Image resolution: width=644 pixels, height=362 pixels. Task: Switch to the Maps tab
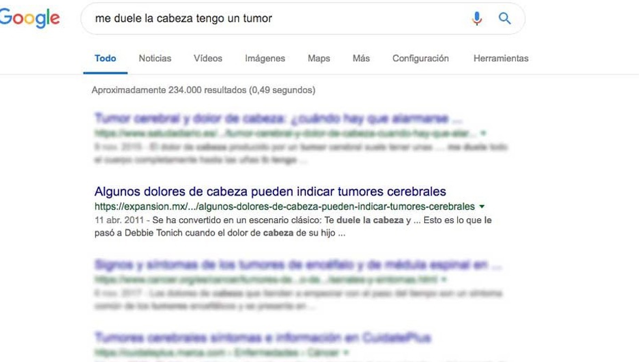pos(318,58)
